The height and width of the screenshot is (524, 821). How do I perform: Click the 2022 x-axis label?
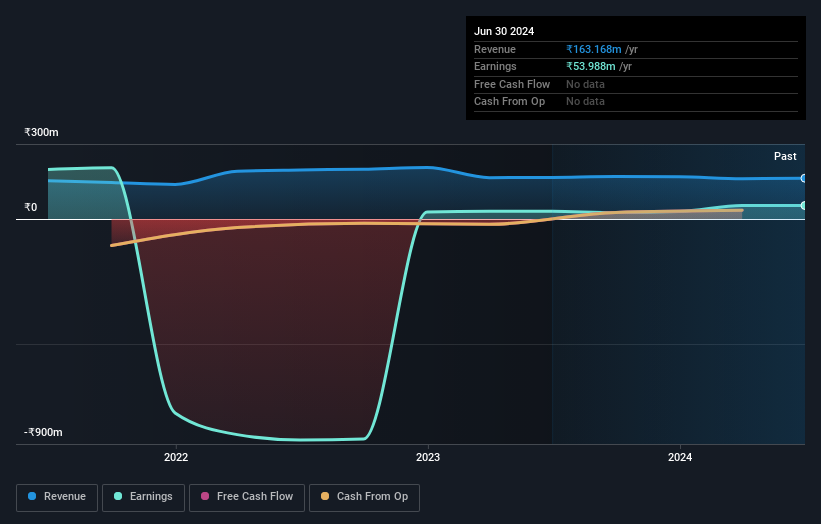pyautogui.click(x=176, y=457)
